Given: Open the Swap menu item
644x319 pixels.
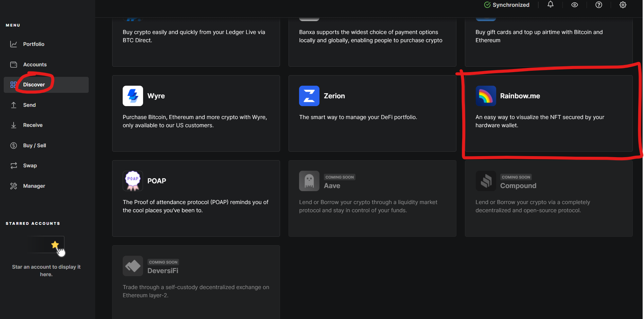Looking at the screenshot, I should pyautogui.click(x=30, y=166).
